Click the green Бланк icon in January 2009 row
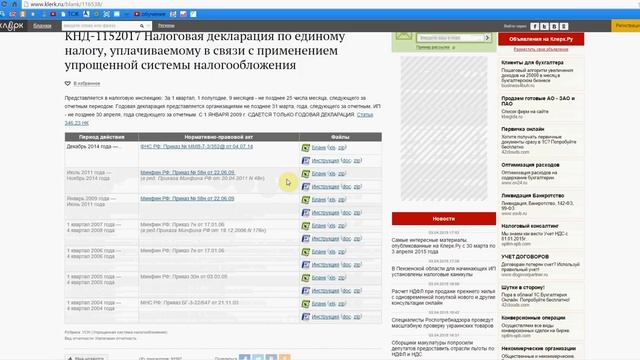This screenshot has width=640, height=360. [x=306, y=200]
